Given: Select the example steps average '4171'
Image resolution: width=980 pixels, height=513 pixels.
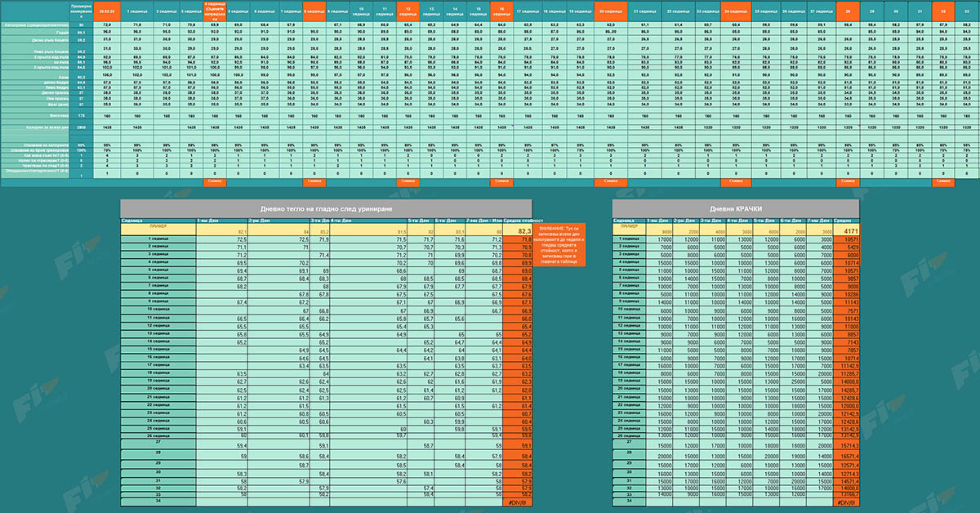Looking at the screenshot, I should tap(845, 231).
